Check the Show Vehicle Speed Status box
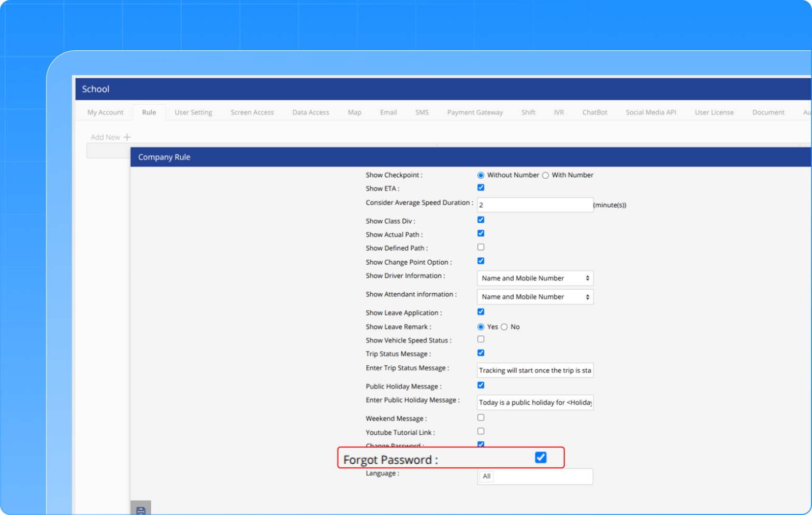The height and width of the screenshot is (515, 812). [x=481, y=339]
